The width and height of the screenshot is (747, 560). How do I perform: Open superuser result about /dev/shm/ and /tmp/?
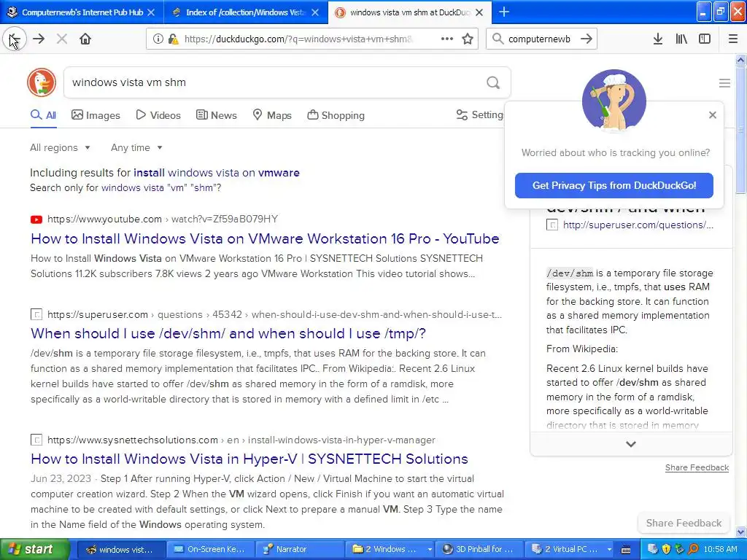(x=228, y=334)
